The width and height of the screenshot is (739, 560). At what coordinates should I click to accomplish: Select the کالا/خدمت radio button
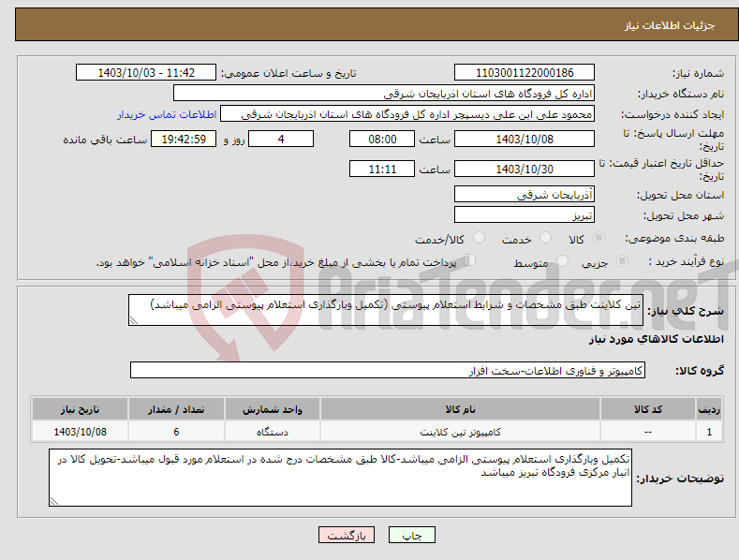click(479, 238)
